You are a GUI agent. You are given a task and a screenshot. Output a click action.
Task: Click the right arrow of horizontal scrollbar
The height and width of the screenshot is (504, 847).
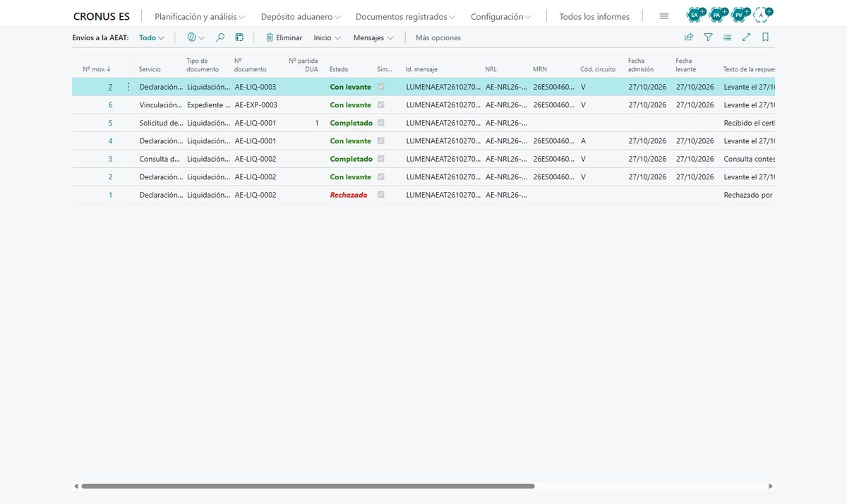(x=771, y=486)
